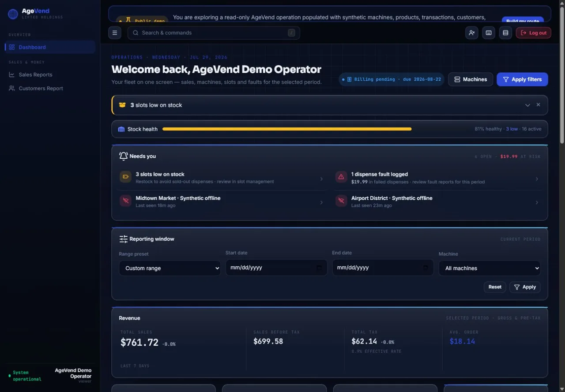565x392 pixels.
Task: Click the total tax value $62.14
Action: 364,341
